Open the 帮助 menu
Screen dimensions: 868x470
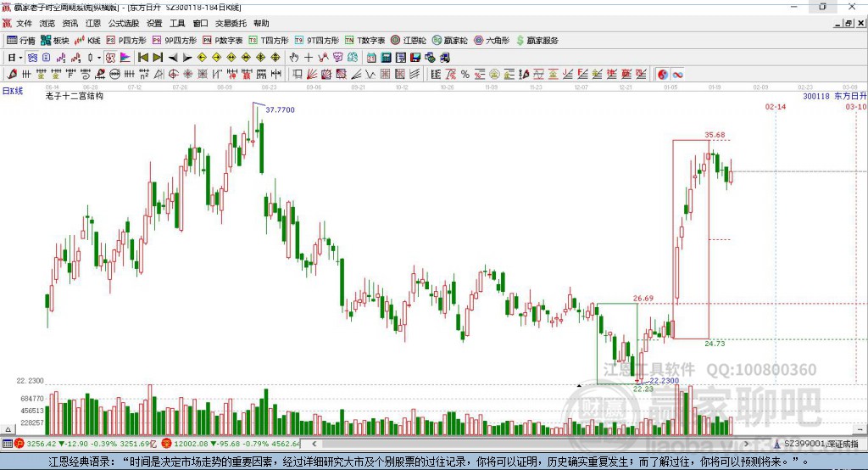click(261, 23)
